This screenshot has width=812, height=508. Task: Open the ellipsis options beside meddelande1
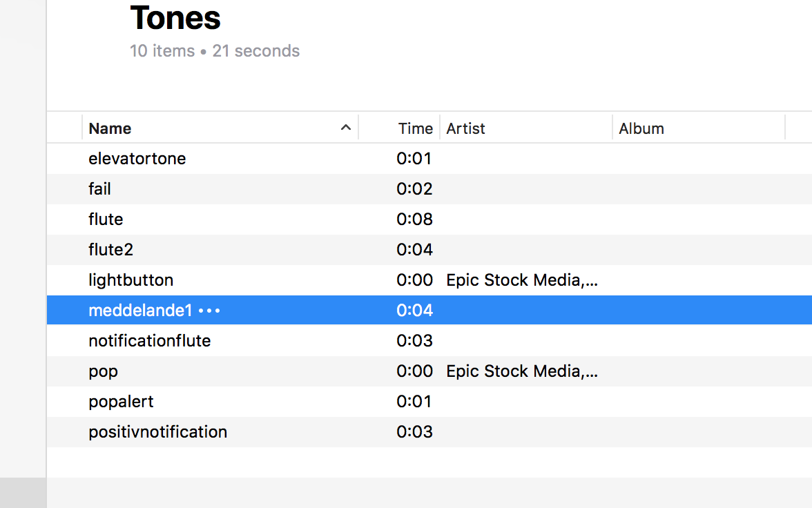point(209,311)
